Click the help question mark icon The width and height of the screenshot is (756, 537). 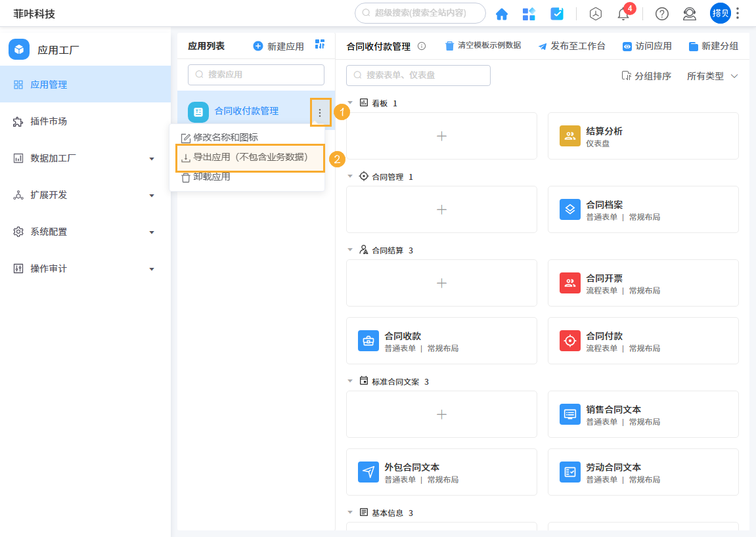pos(661,13)
